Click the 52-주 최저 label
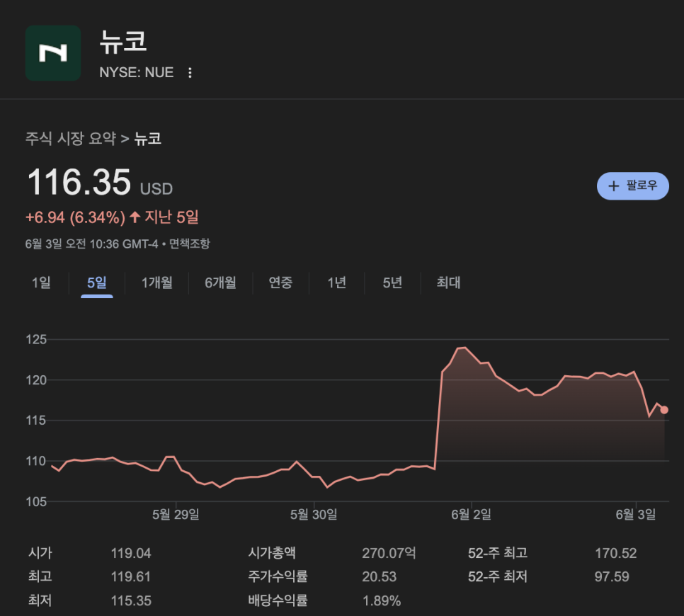Screen dimensions: 684x616 pos(498,577)
